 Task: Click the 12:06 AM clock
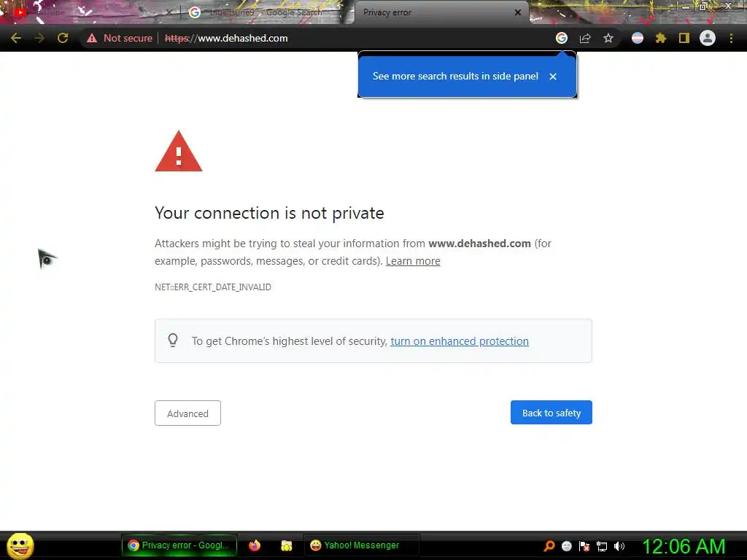(x=684, y=546)
